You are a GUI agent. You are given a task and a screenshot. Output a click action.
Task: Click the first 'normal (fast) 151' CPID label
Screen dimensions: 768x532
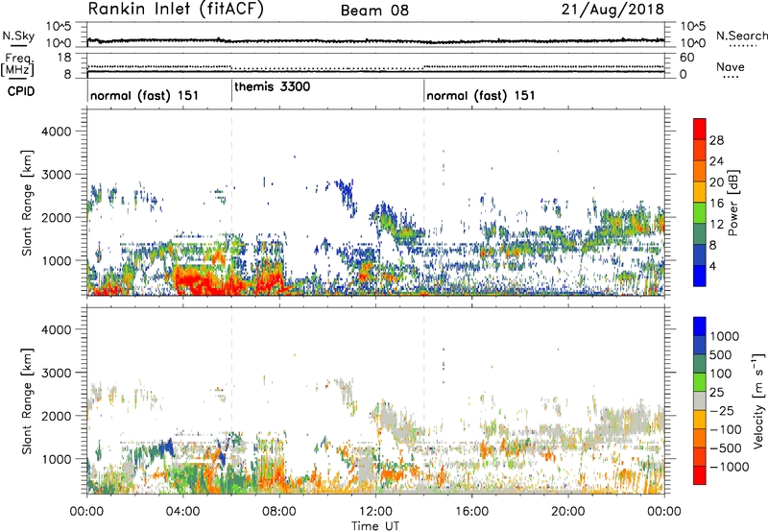(145, 95)
